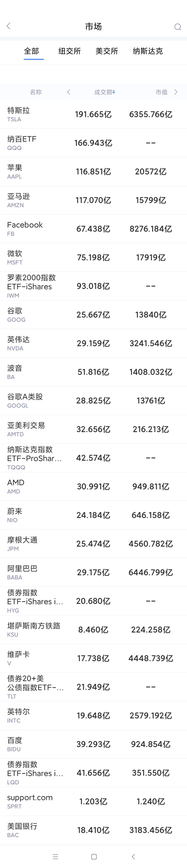The image size is (187, 868).
Task: Tap the Android recent apps menu icon
Action: point(55,856)
